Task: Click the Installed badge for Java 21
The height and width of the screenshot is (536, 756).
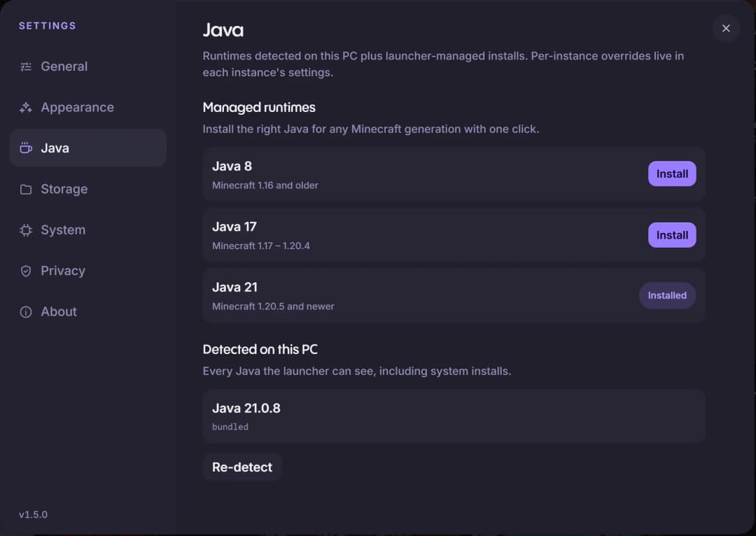Action: (x=667, y=295)
